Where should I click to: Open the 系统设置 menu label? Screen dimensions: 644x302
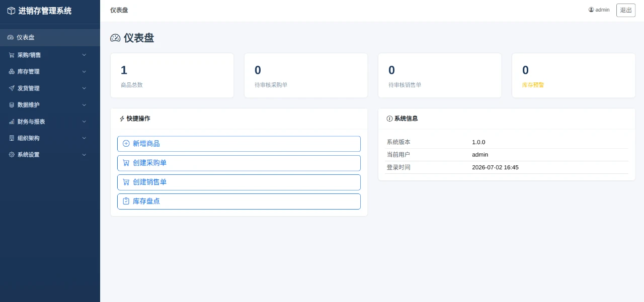[x=29, y=154]
